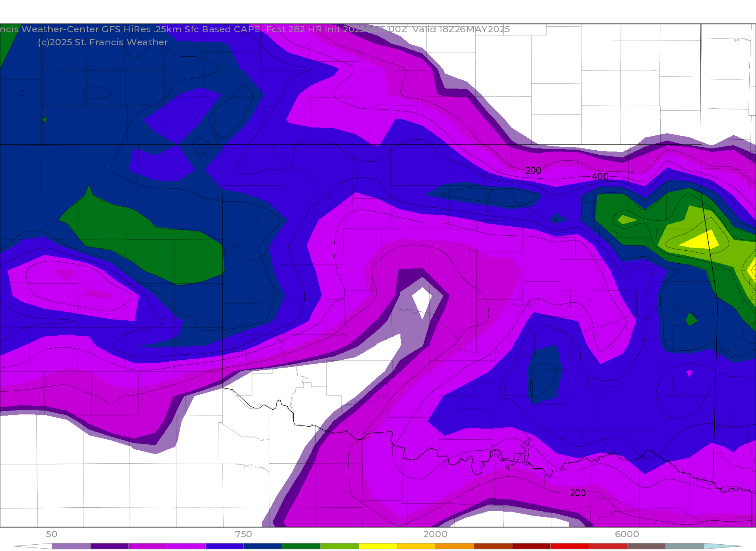Select the dark purple legend swatch
The width and height of the screenshot is (756, 551).
(109, 546)
